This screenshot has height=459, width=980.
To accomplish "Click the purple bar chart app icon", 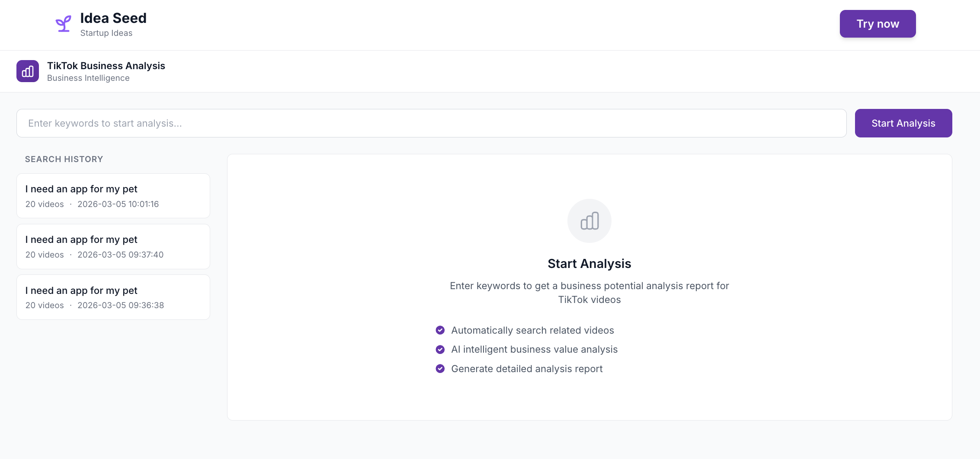I will click(28, 71).
